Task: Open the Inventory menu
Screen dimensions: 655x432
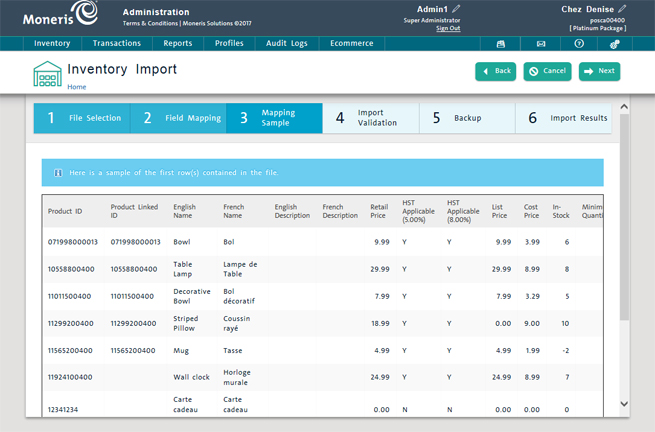Action: coord(52,44)
